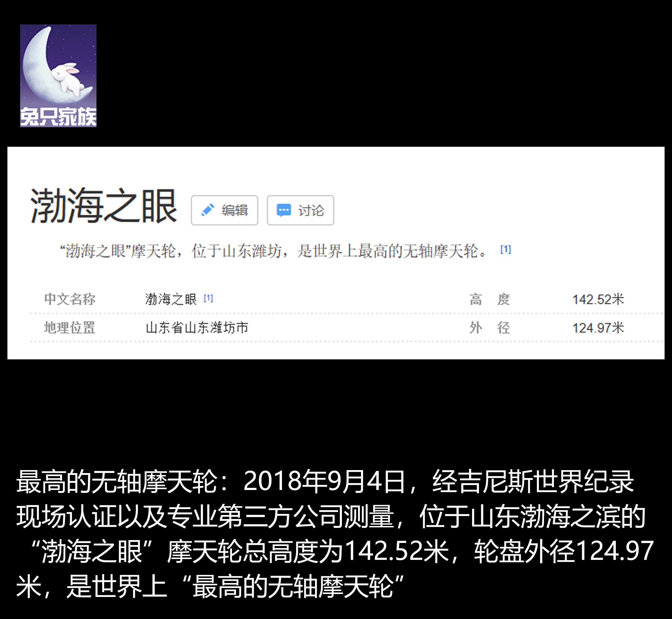Click the pencil icon in 编辑 button
The height and width of the screenshot is (619, 672).
tap(207, 210)
